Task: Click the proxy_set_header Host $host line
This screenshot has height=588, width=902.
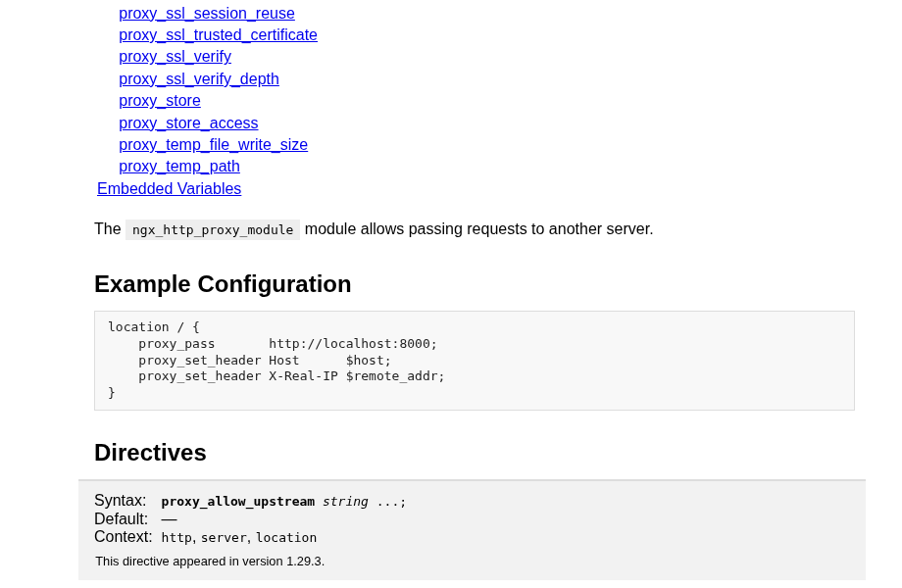Action: click(x=265, y=361)
